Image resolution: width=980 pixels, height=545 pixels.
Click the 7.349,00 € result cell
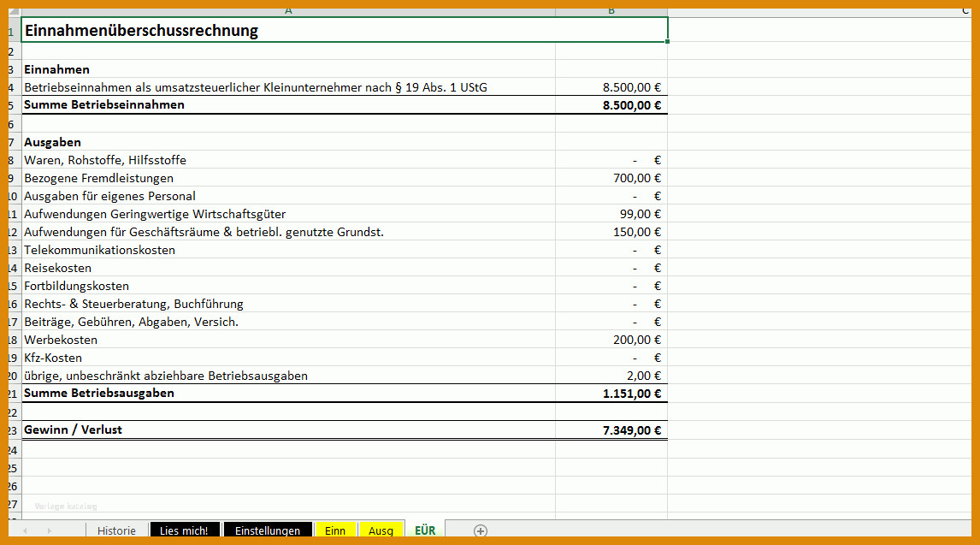click(x=611, y=430)
